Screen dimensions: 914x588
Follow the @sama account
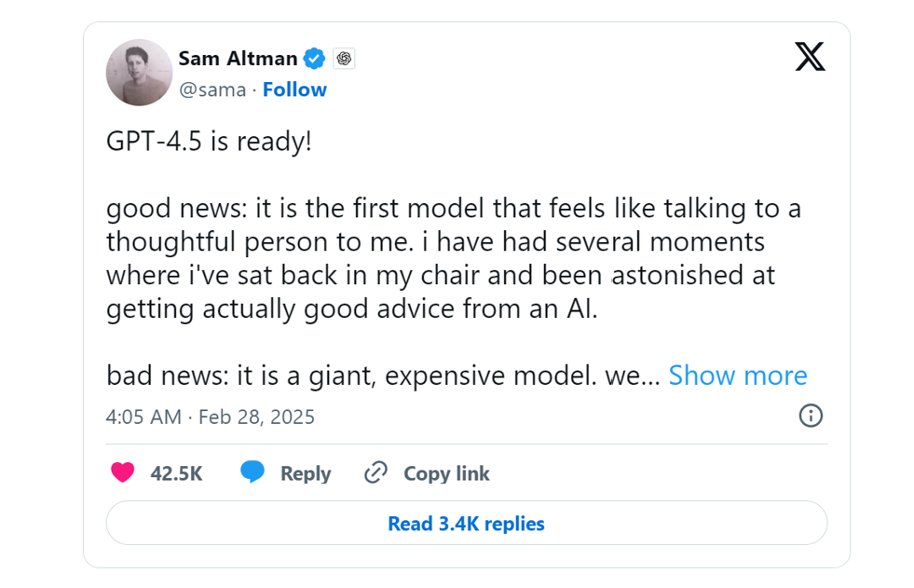[294, 89]
